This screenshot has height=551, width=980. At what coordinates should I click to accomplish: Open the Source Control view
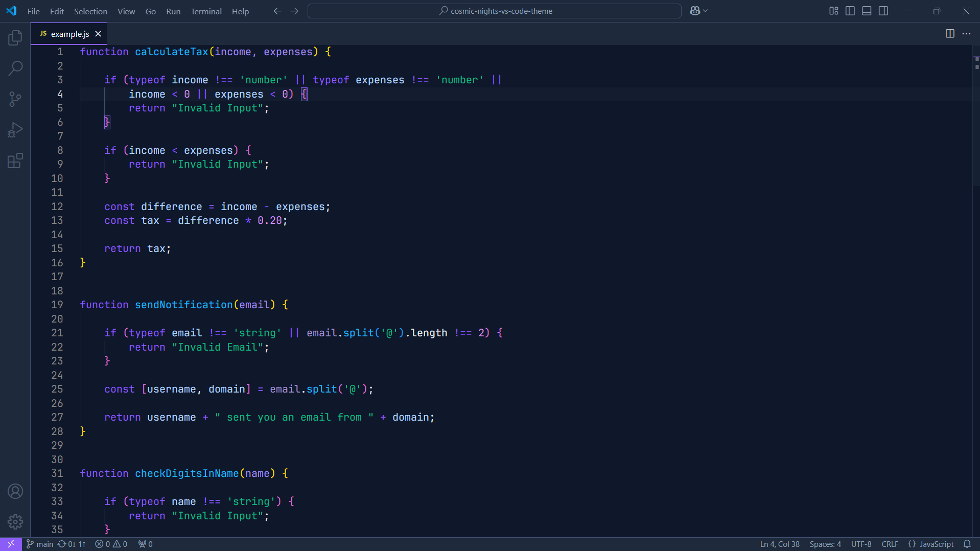[x=15, y=99]
